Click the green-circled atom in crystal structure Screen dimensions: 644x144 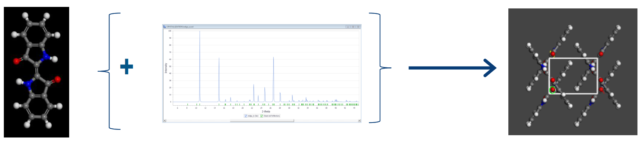[x=553, y=90]
